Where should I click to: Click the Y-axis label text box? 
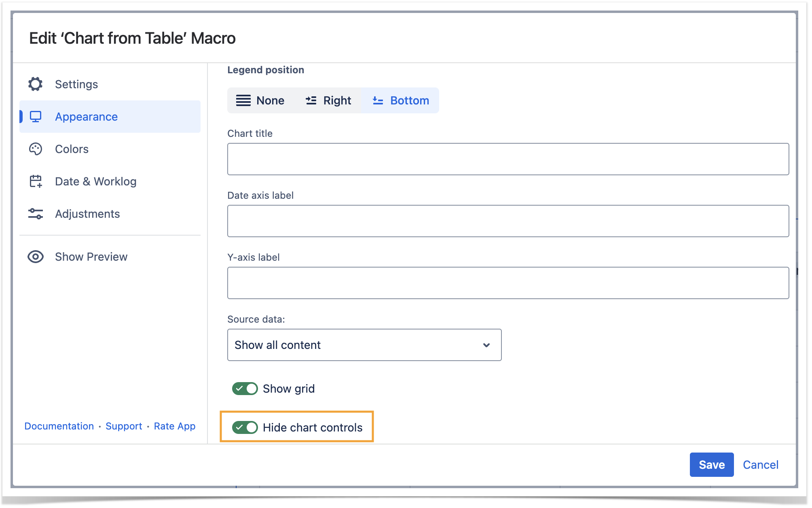coord(507,283)
